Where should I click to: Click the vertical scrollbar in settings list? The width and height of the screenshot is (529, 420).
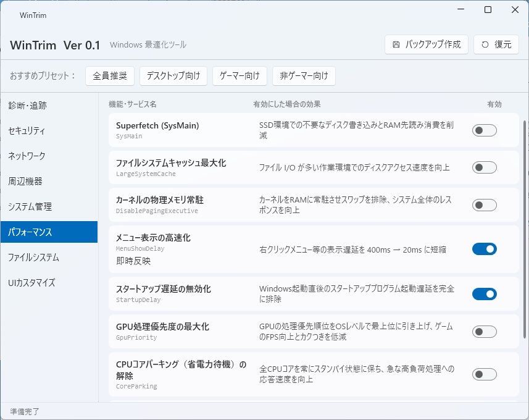(x=525, y=229)
